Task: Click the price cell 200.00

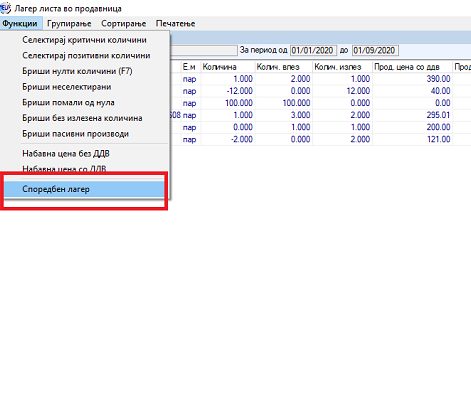Action: click(412, 127)
